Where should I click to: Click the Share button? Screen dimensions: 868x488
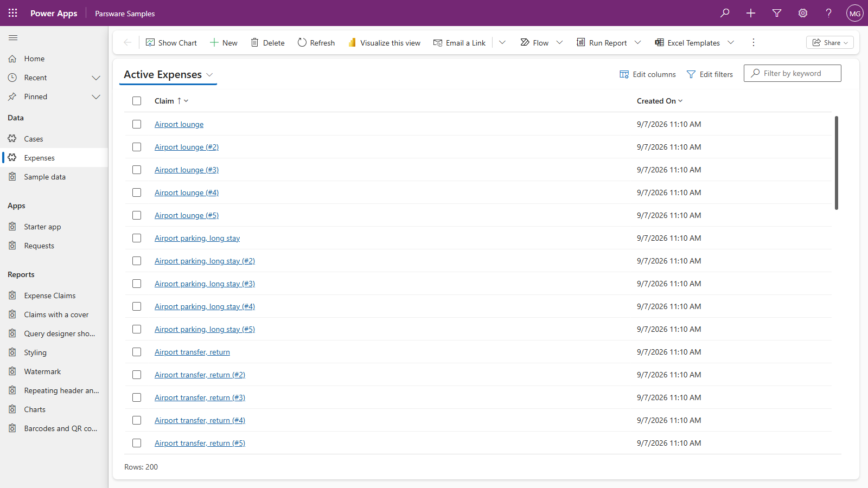point(830,42)
